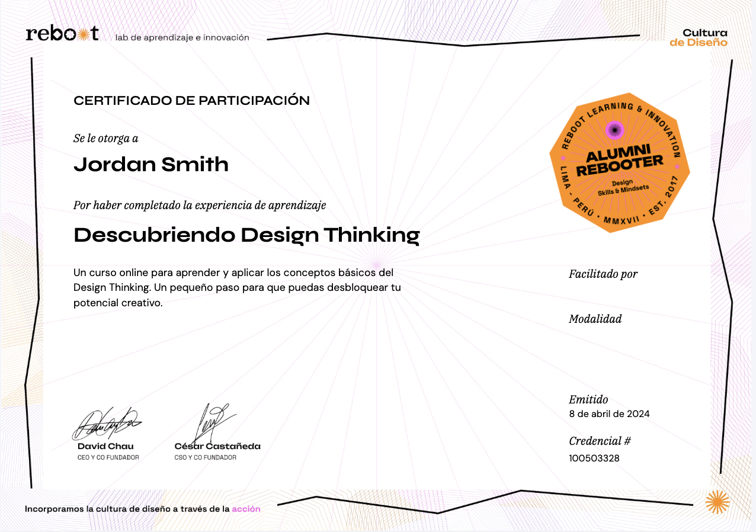Viewport: 756px width, 532px height.
Task: Click the 'Emitido' label
Action: (588, 399)
